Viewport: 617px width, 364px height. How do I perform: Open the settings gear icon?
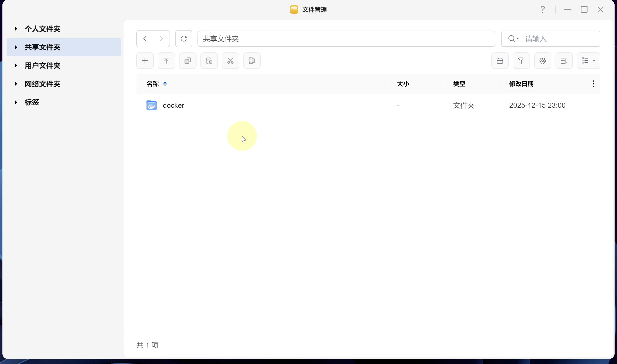pyautogui.click(x=543, y=61)
